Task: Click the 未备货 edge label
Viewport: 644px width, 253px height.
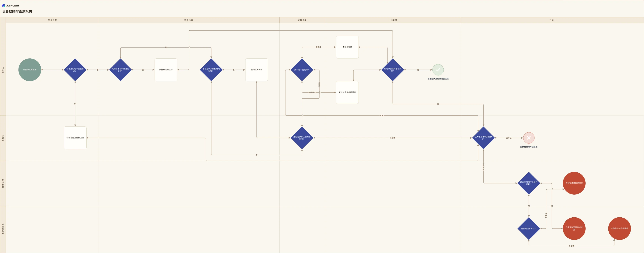Action: [572, 246]
